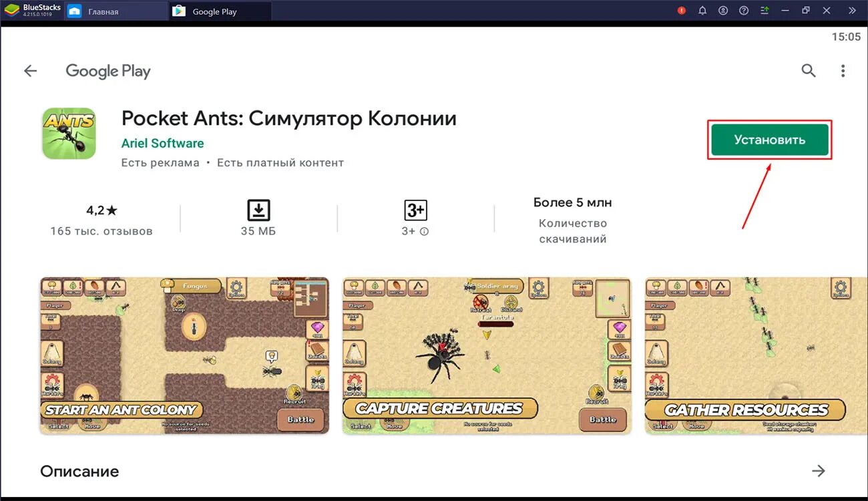Click the Есть платный контент label
This screenshot has width=868, height=501.
click(x=280, y=163)
